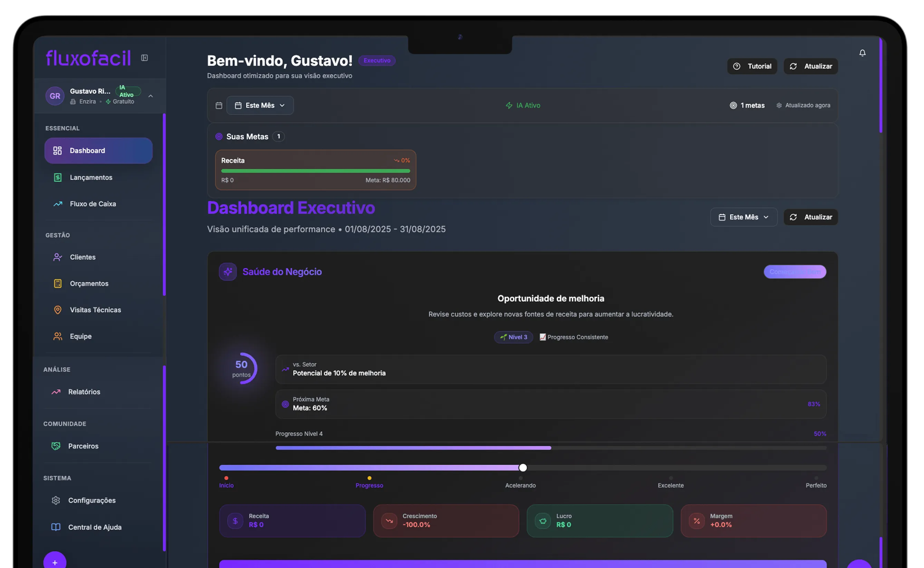Click the purple plus floating button
Image resolution: width=924 pixels, height=568 pixels.
pyautogui.click(x=55, y=562)
